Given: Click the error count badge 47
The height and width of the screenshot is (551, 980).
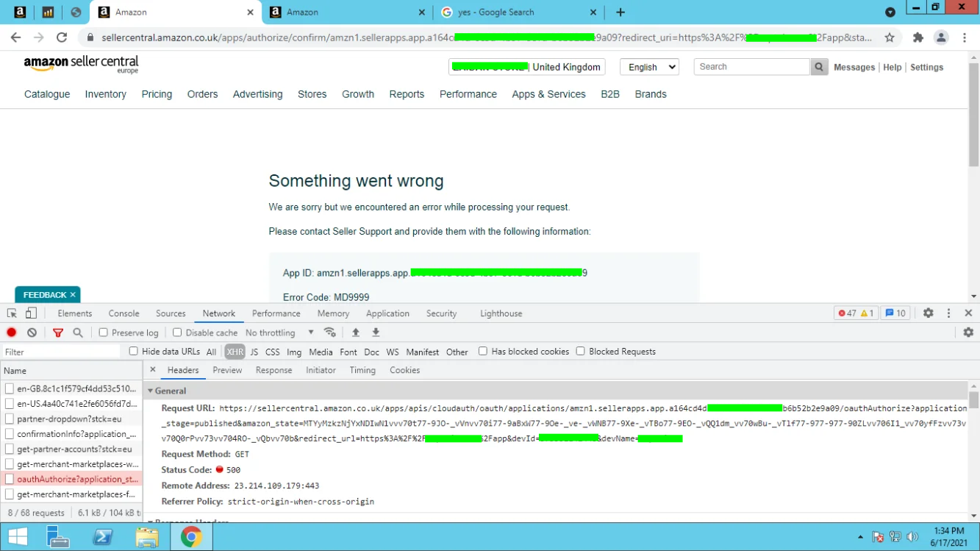Looking at the screenshot, I should 847,313.
